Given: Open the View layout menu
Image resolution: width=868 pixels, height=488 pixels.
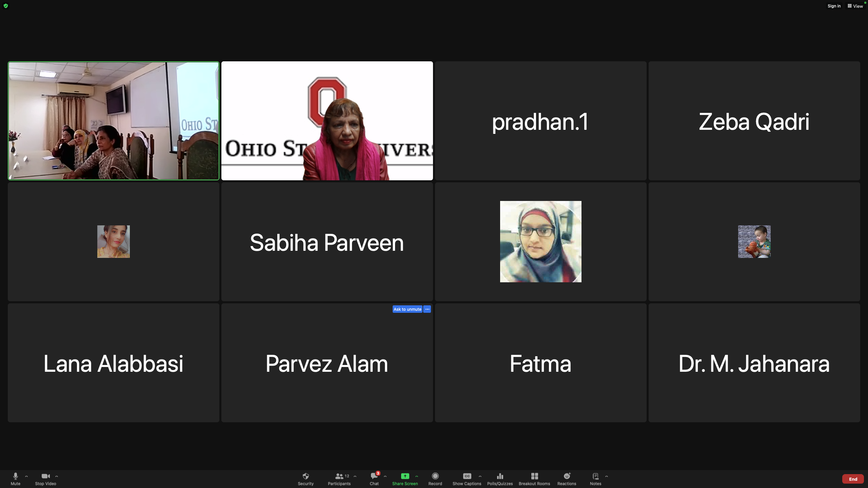Looking at the screenshot, I should (x=855, y=6).
